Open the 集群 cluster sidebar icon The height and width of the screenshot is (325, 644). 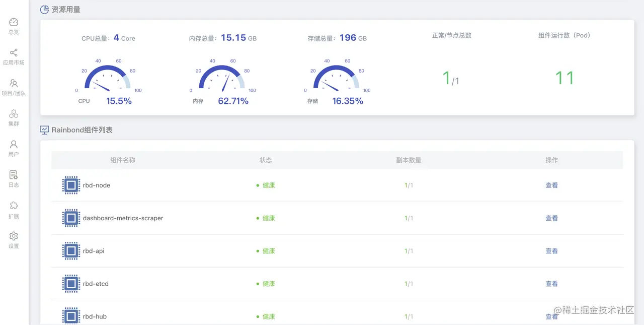[14, 114]
